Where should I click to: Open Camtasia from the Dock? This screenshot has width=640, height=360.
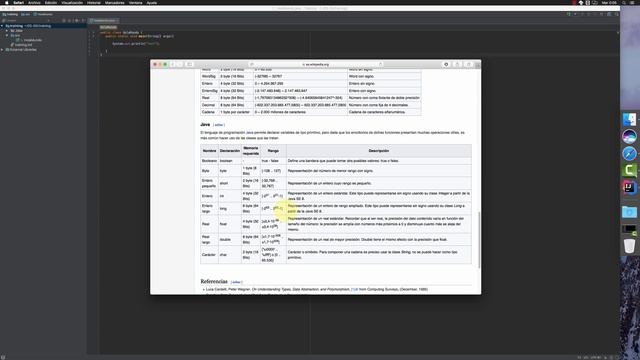629,170
